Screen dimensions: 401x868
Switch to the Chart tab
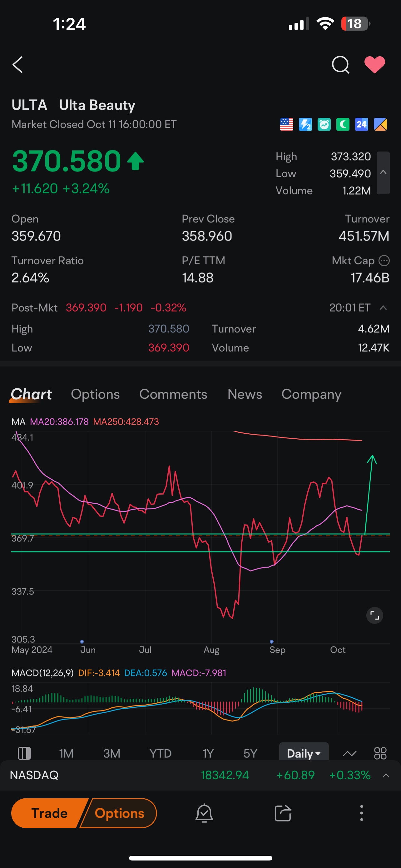pyautogui.click(x=31, y=394)
